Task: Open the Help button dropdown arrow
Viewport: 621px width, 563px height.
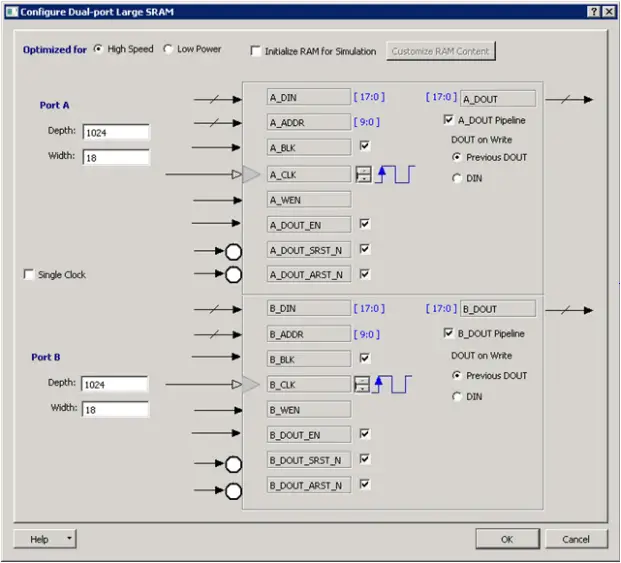Action: 69,538
